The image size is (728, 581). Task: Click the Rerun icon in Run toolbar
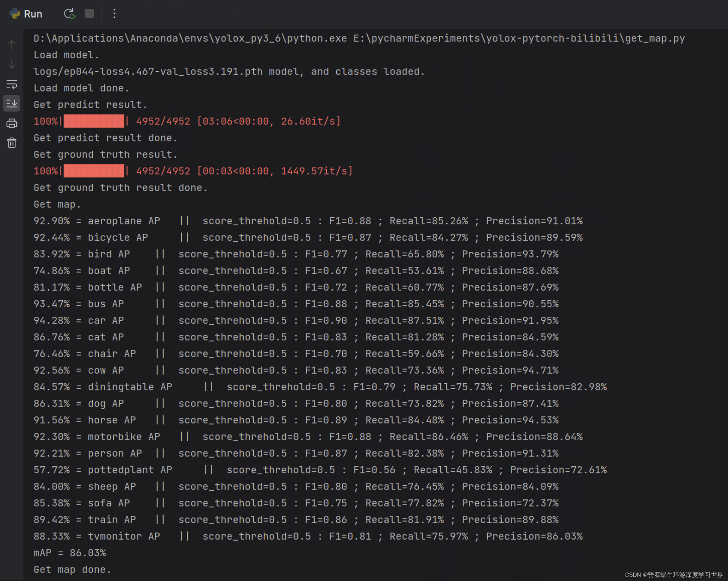[69, 14]
